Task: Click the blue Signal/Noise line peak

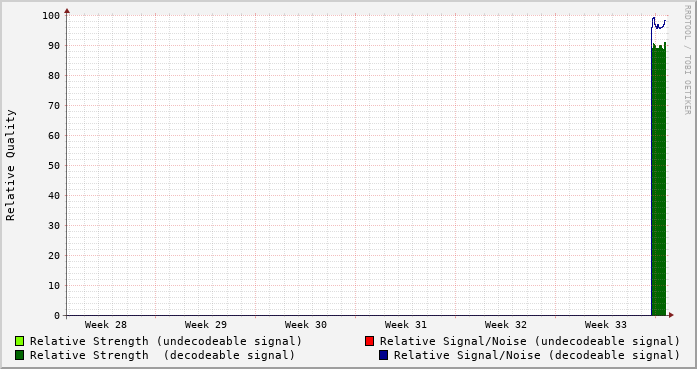Action: point(653,18)
